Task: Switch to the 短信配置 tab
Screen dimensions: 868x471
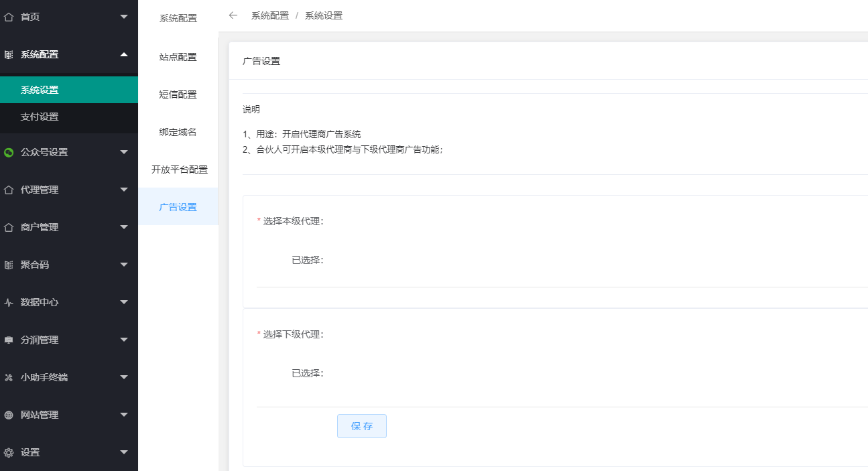Action: [178, 94]
